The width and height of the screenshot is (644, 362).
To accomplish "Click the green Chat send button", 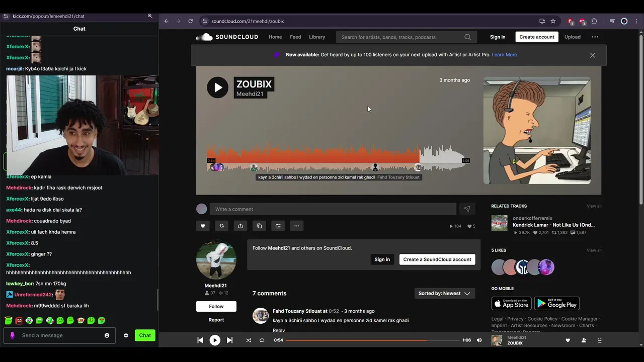I will coord(145,335).
